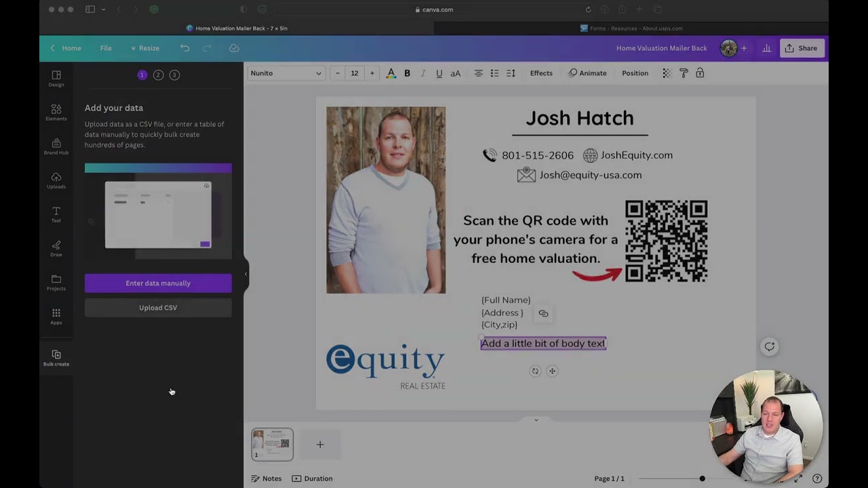The image size is (868, 488).
Task: Open the Projects sidebar panel
Action: coord(56,282)
